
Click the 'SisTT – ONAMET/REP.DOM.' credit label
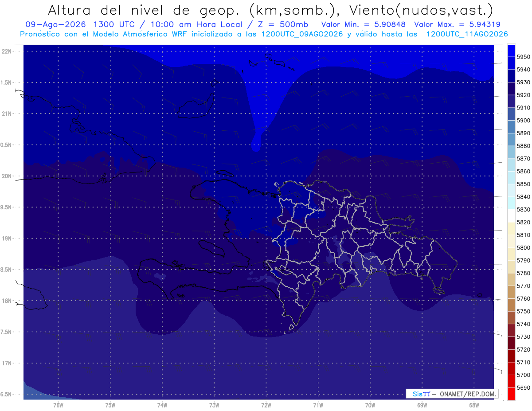(452, 394)
